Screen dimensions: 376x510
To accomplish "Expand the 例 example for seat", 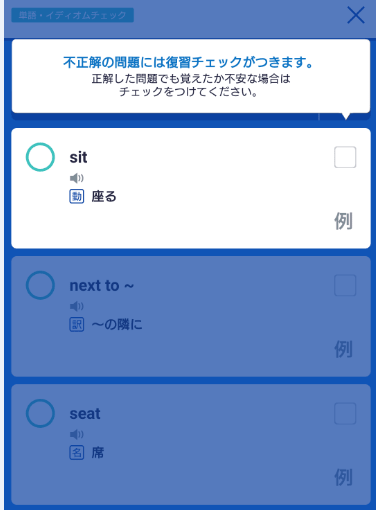I will (343, 477).
